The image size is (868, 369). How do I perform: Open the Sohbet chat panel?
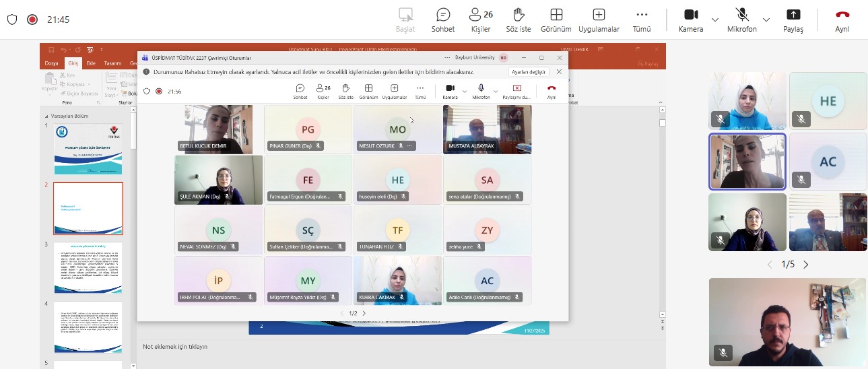tap(442, 20)
